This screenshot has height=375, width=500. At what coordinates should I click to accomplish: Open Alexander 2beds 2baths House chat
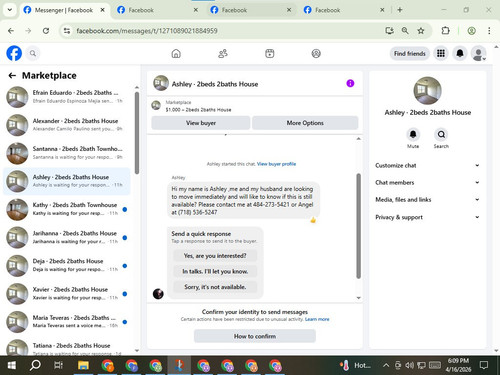(67, 125)
